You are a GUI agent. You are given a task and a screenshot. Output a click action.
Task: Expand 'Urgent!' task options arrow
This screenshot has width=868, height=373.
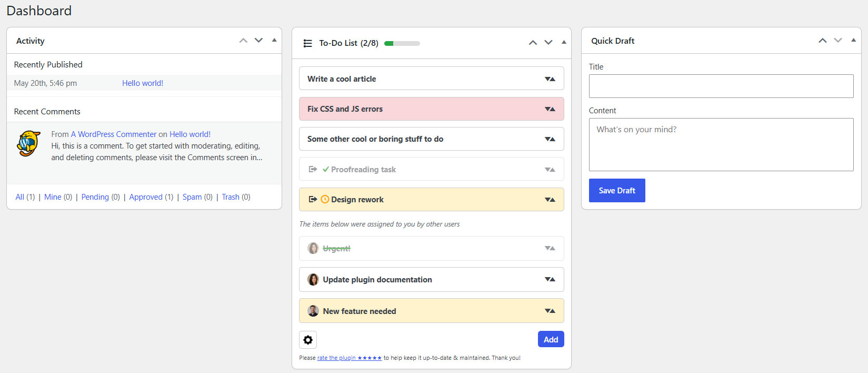click(x=550, y=248)
